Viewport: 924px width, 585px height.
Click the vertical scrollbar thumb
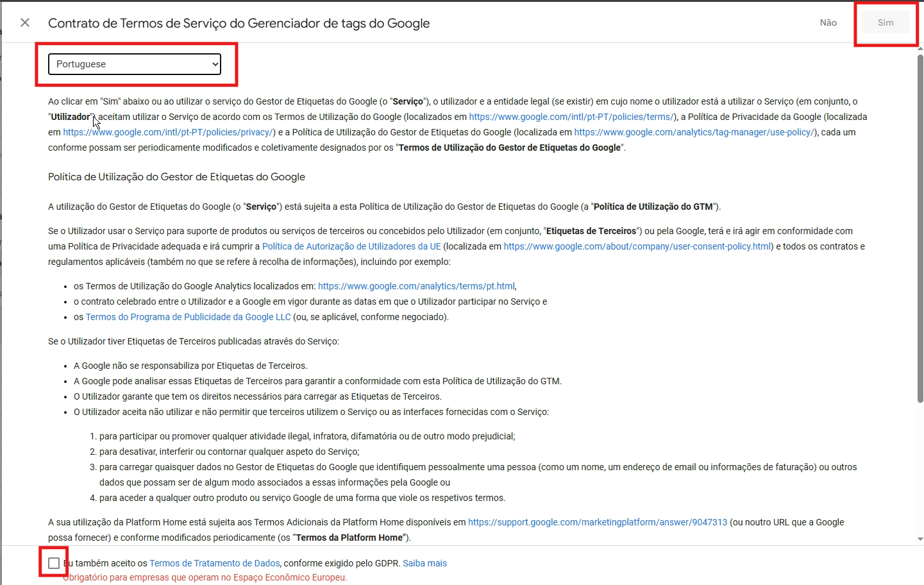tap(920, 228)
